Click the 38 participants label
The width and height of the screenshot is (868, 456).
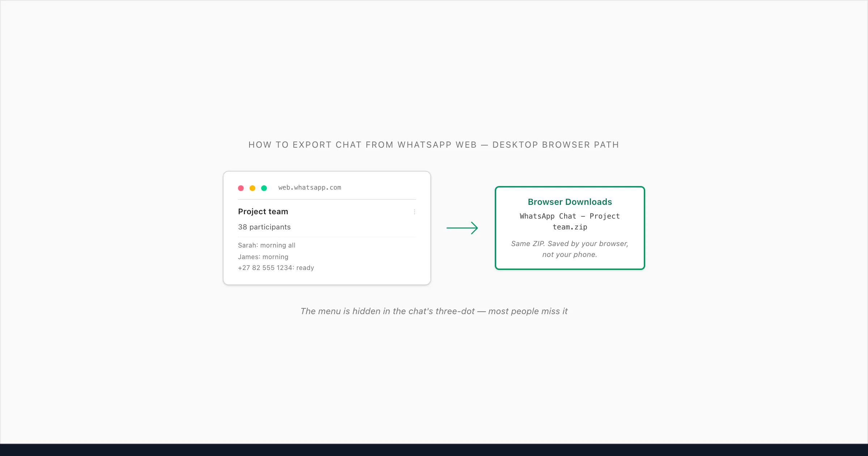pos(264,227)
